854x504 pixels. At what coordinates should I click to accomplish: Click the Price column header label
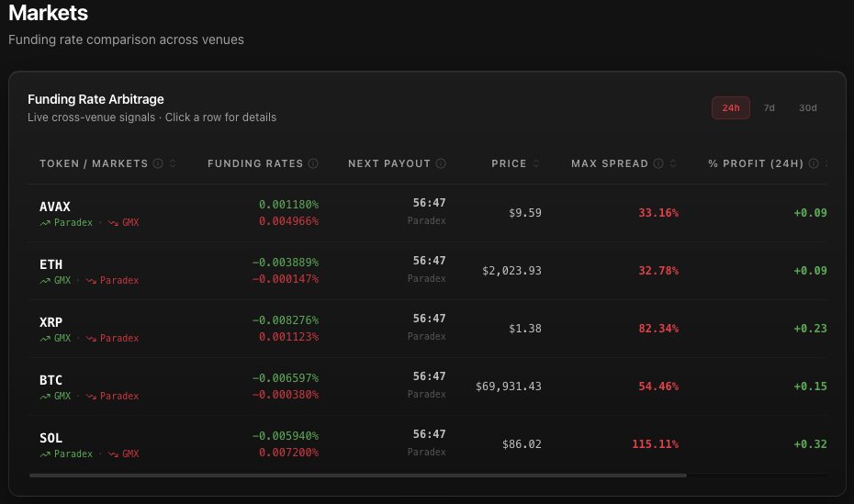(509, 163)
